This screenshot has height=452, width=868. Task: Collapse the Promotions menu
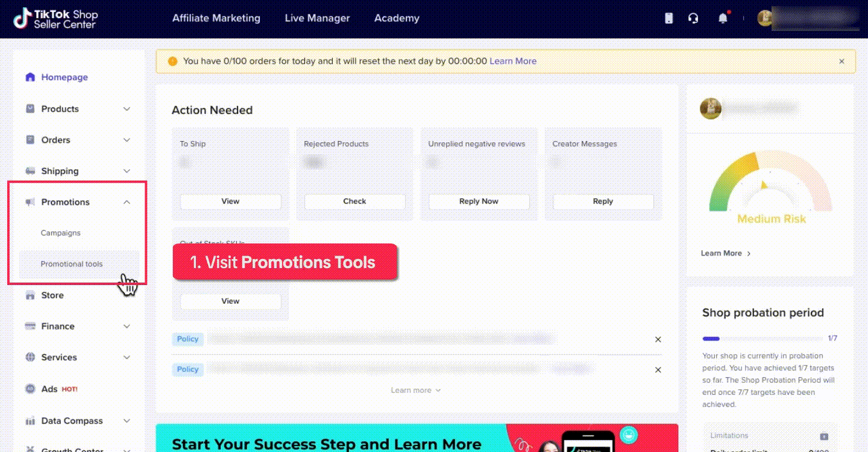[x=127, y=202]
